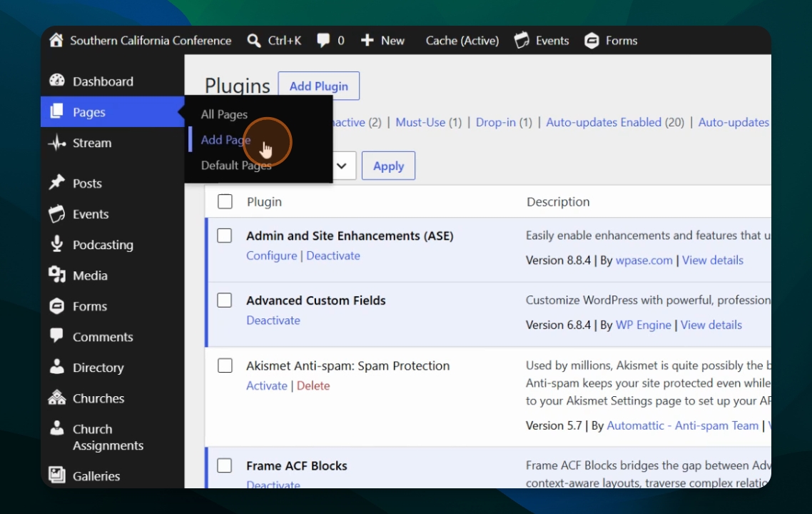This screenshot has width=812, height=514.
Task: Click New in the admin bar
Action: tap(392, 41)
